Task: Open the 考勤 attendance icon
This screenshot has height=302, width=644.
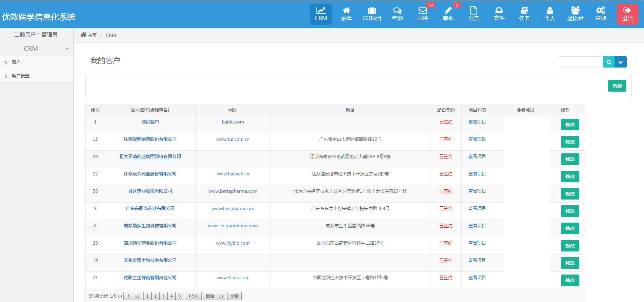Action: (x=397, y=14)
